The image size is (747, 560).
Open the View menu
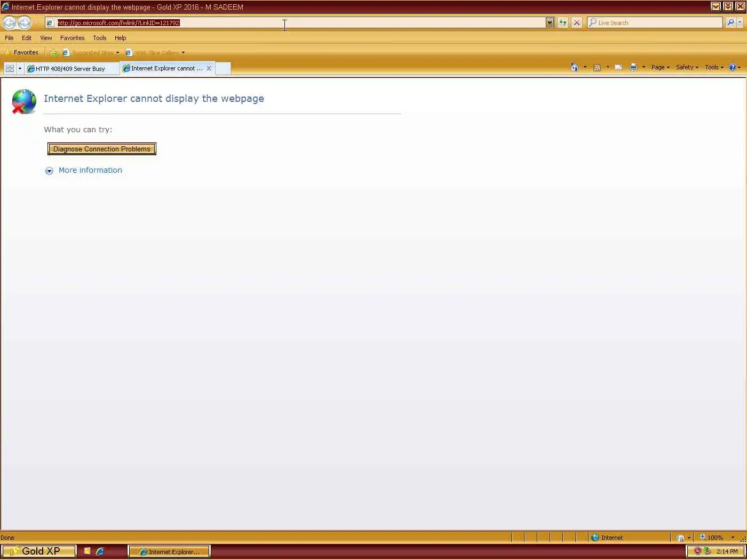tap(46, 38)
